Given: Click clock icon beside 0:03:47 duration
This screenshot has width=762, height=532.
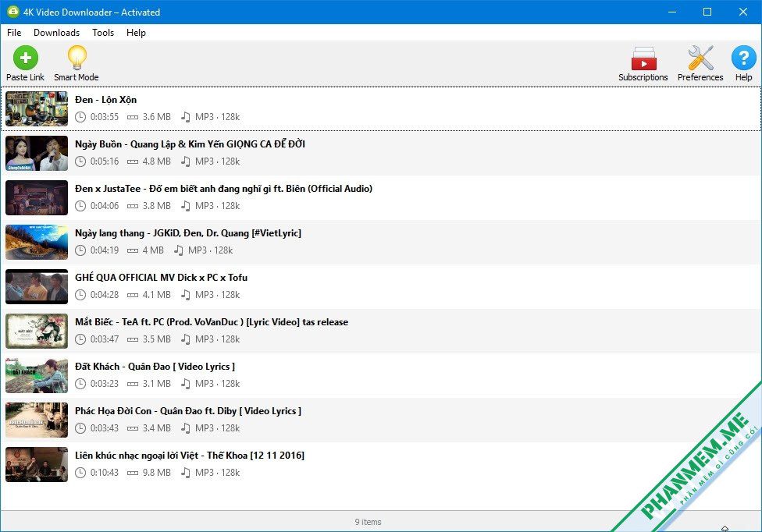Looking at the screenshot, I should point(80,339).
